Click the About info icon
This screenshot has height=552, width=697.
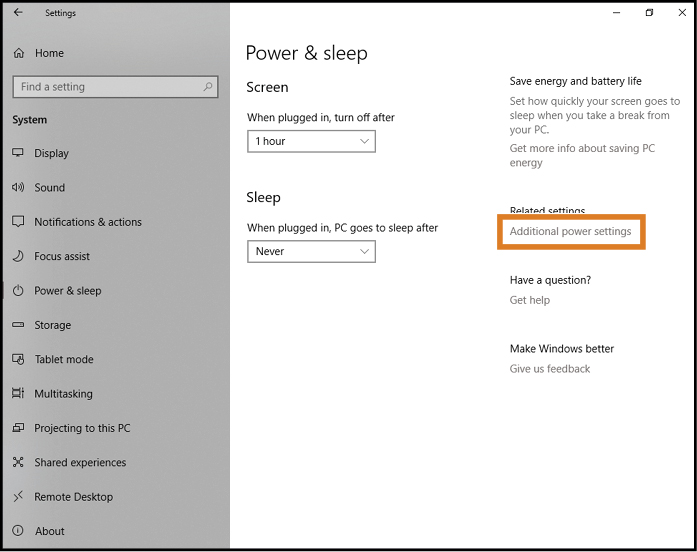point(18,531)
